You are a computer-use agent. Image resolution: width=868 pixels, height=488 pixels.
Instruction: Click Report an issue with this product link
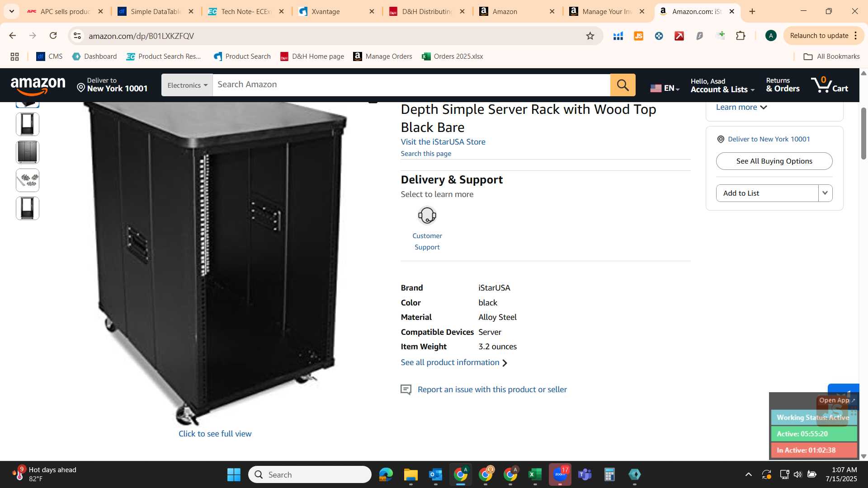[492, 389]
